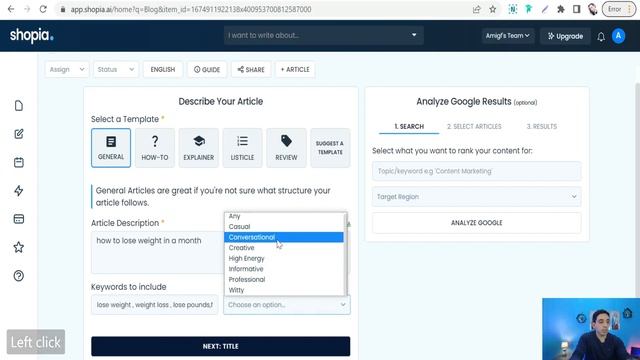Choose the Conversational tone option

tap(284, 237)
